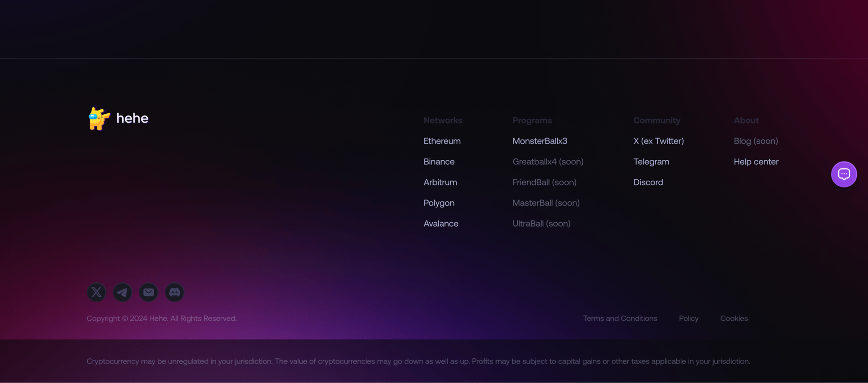Screen dimensions: 868x383
Task: Open Terms and Conditions
Action: [620, 318]
